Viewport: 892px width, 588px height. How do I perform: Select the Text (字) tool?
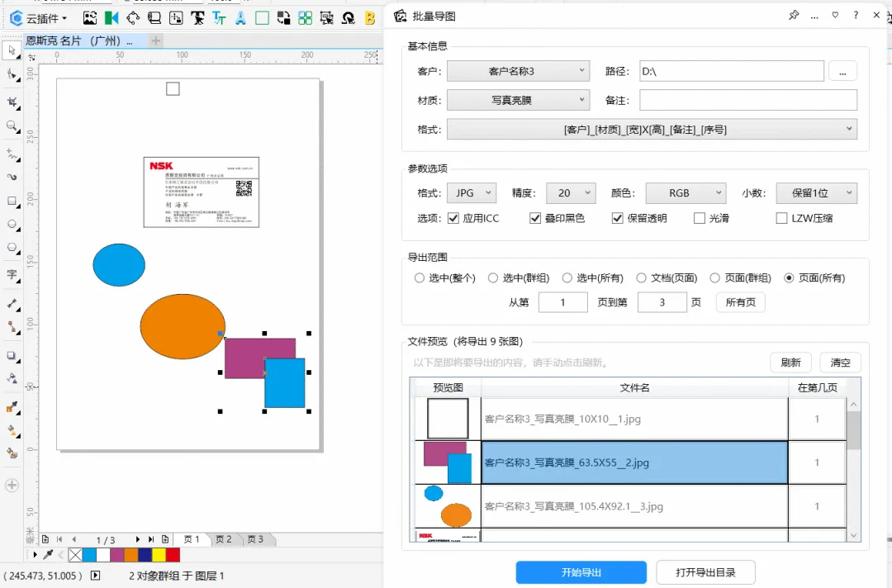click(12, 275)
